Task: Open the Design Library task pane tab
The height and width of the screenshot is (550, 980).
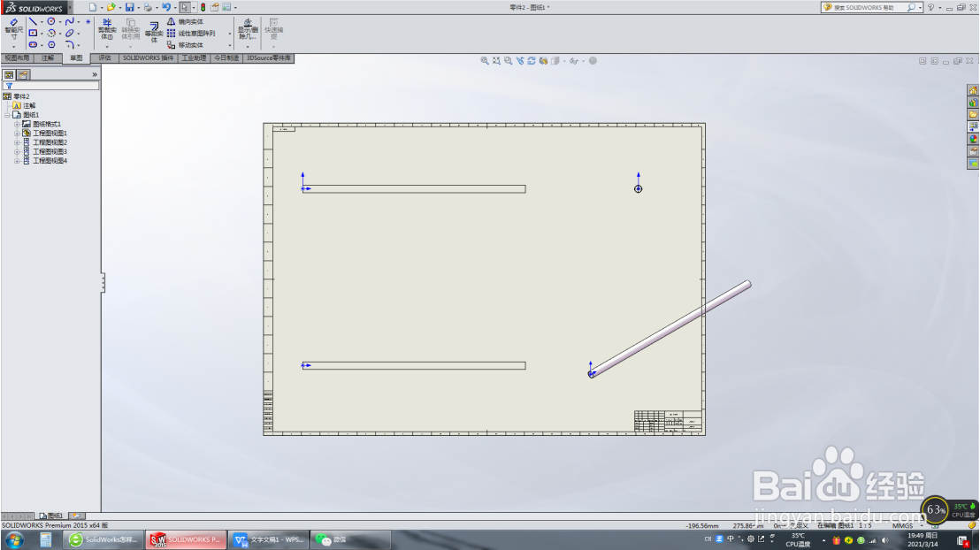Action: coord(973,103)
